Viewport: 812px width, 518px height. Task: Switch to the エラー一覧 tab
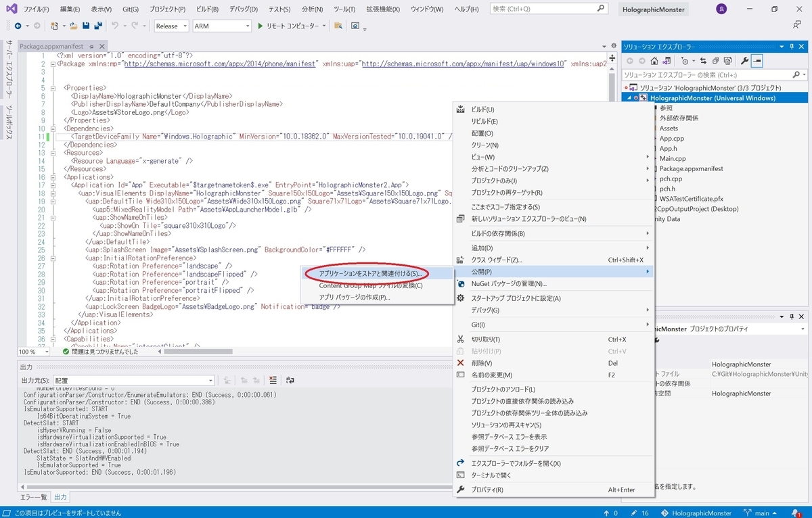[34, 497]
